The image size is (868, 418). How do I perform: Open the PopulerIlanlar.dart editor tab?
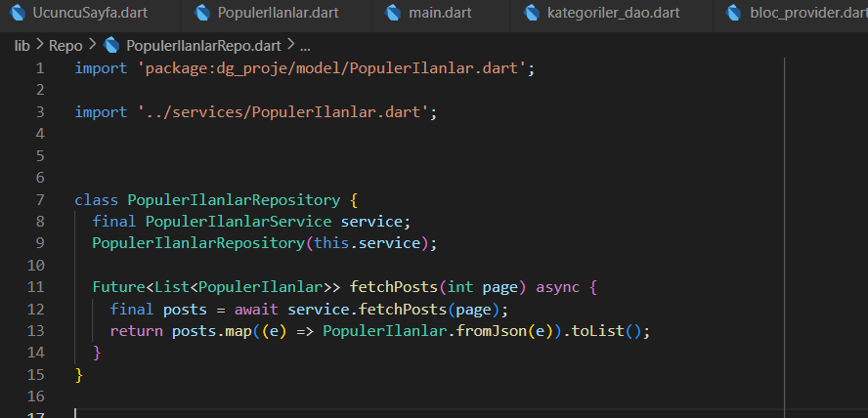(277, 13)
